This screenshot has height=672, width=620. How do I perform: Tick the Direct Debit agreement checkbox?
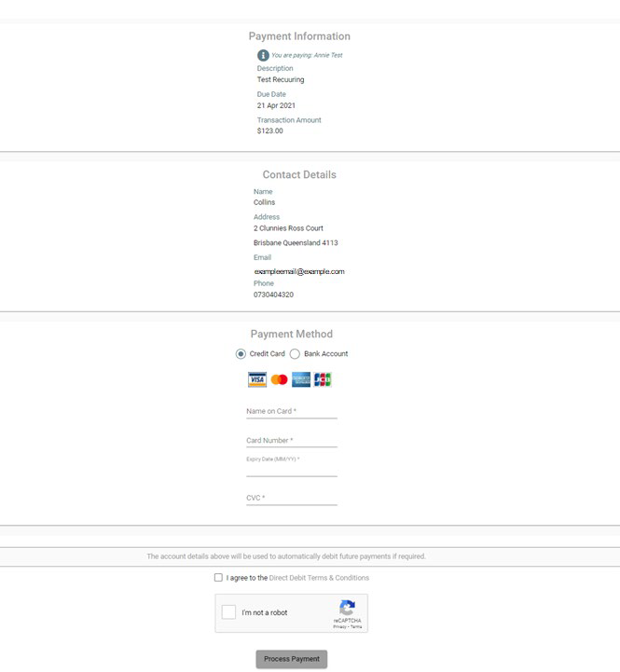point(218,578)
